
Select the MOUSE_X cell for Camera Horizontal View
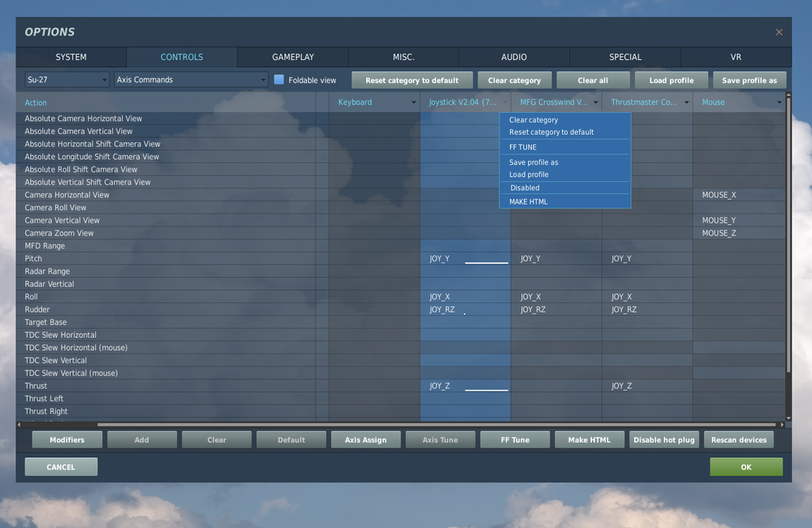click(x=739, y=195)
